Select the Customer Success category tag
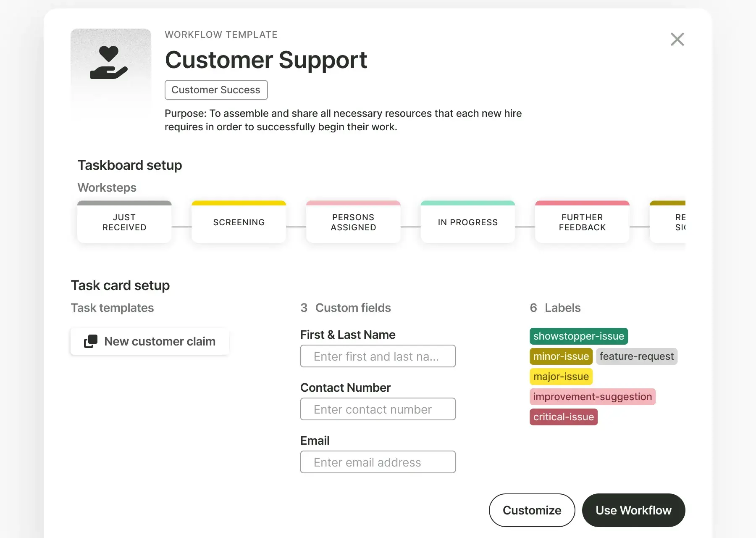Viewport: 756px width, 538px height. point(216,90)
